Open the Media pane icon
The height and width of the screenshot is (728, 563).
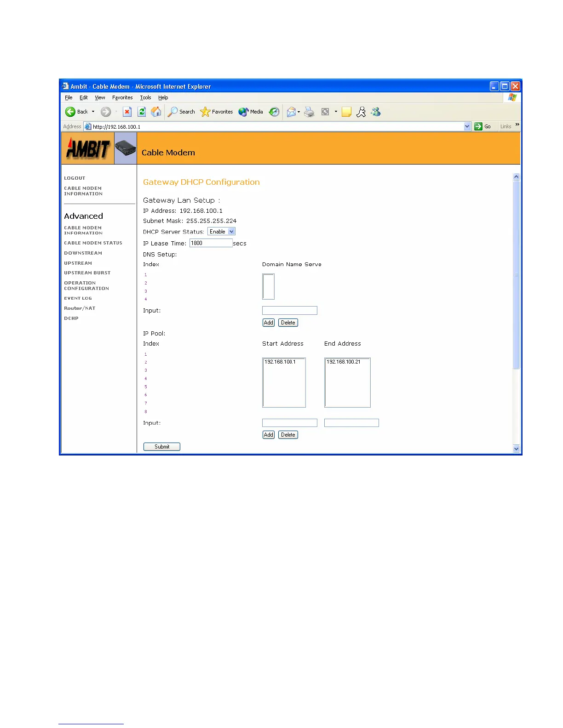(x=251, y=112)
